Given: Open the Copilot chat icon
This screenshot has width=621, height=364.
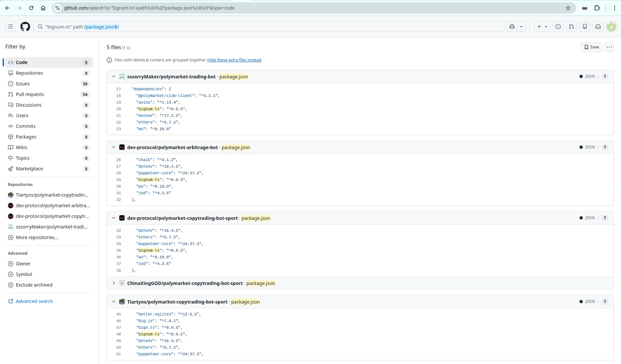Looking at the screenshot, I should (x=512, y=27).
